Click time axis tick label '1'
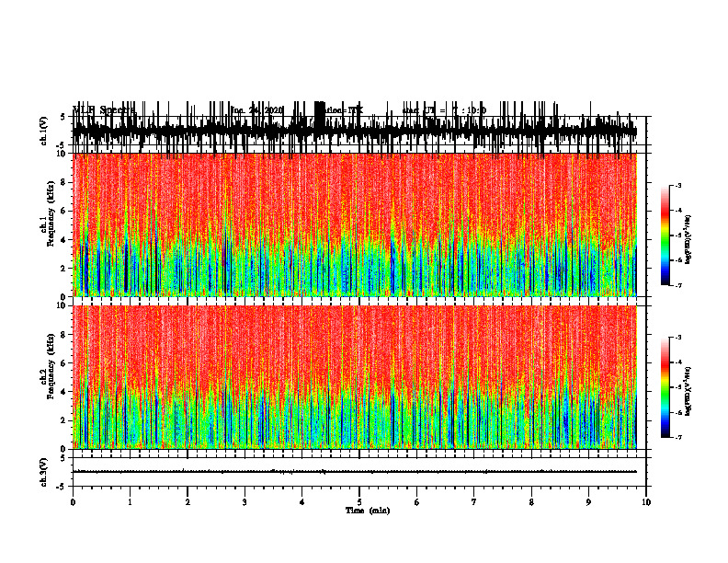 [130, 502]
